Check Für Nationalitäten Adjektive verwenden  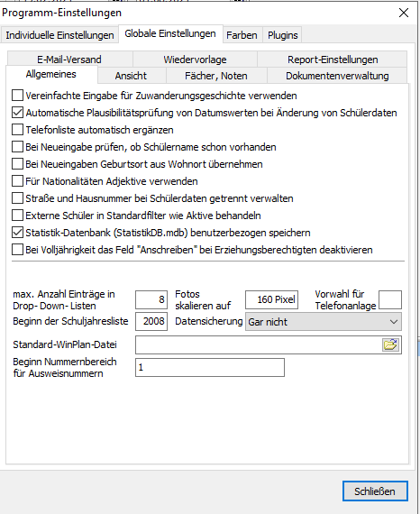(x=18, y=181)
